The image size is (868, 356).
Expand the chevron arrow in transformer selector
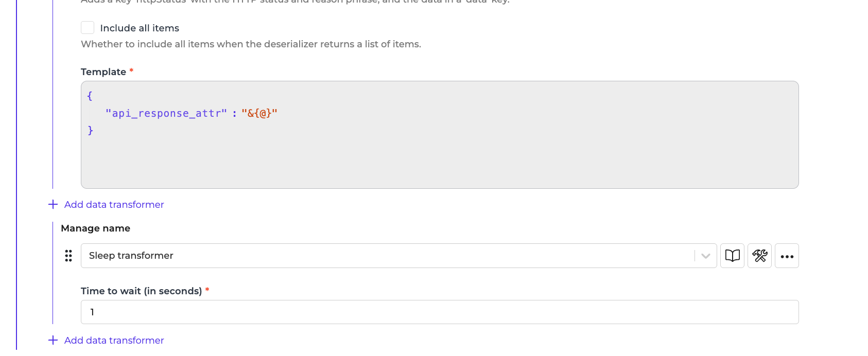pos(705,256)
